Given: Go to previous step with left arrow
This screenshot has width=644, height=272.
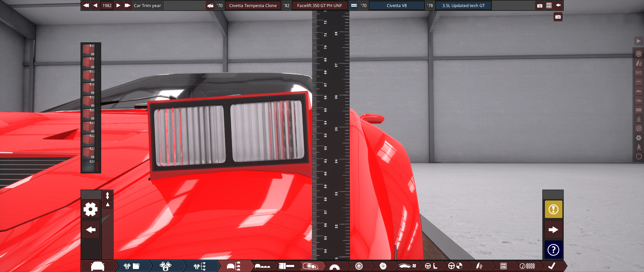Looking at the screenshot, I should coord(91,229).
